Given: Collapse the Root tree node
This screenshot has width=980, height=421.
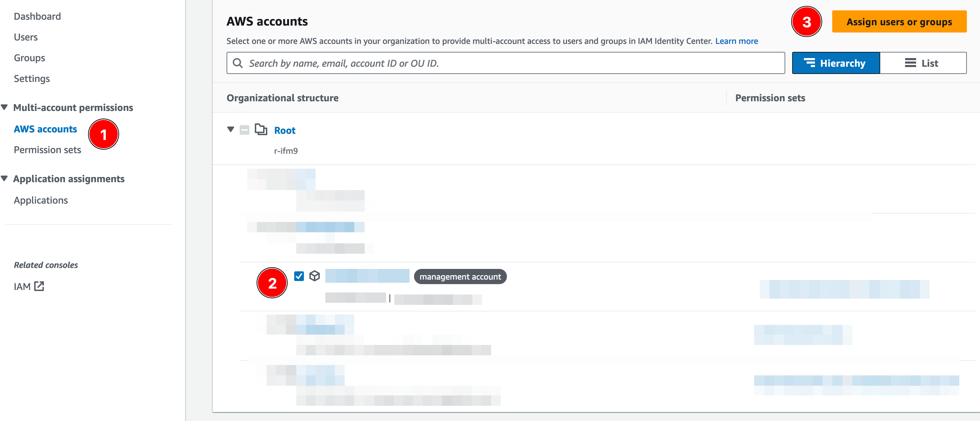Looking at the screenshot, I should [x=231, y=129].
